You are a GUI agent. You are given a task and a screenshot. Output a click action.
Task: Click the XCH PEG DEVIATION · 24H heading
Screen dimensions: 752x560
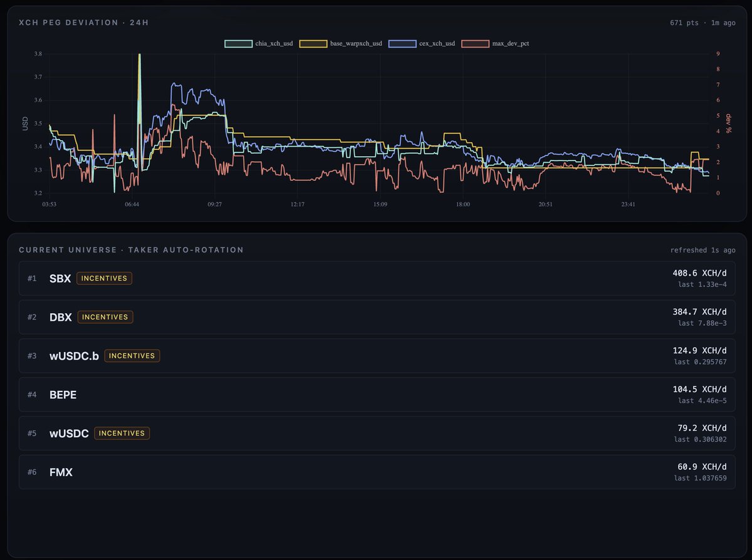click(x=83, y=23)
